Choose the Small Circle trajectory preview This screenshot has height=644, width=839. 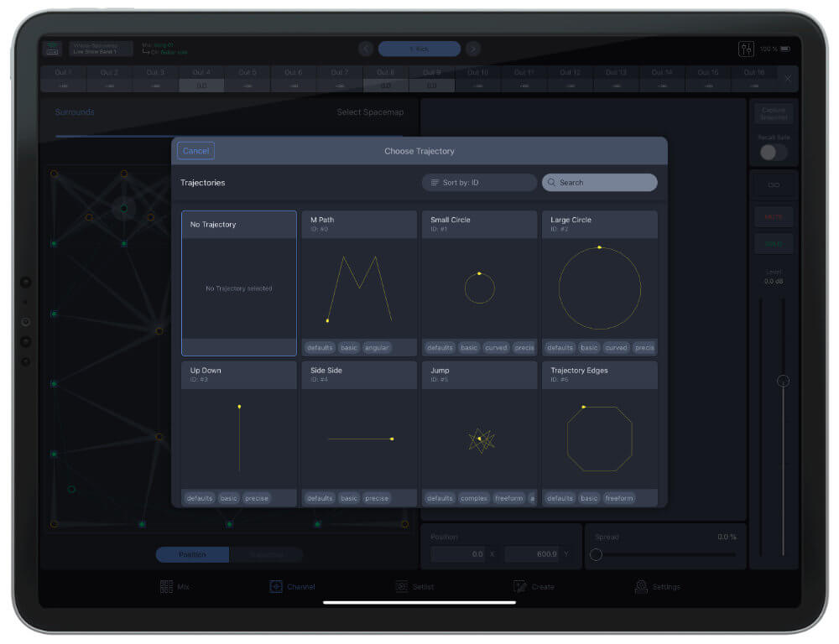point(479,288)
